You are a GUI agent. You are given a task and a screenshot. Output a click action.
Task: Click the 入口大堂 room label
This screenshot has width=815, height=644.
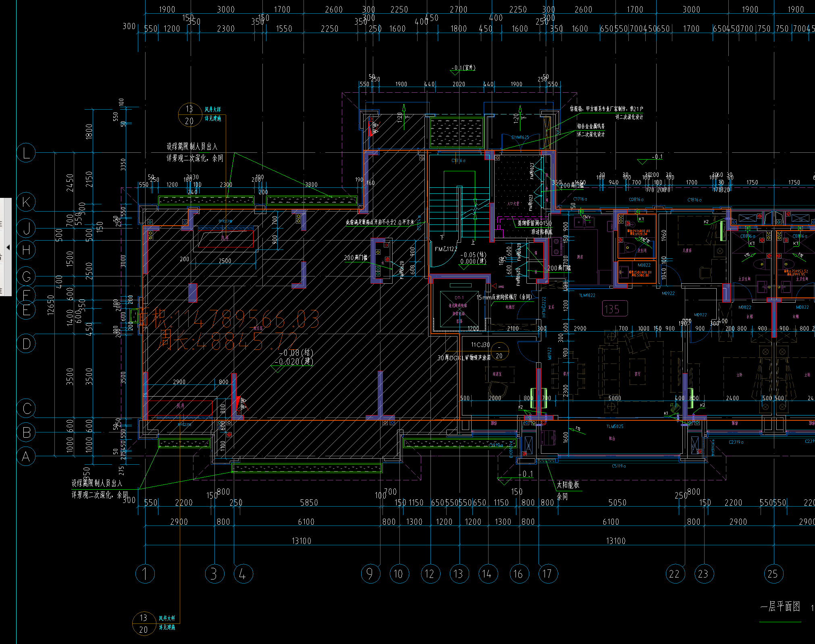[513, 204]
